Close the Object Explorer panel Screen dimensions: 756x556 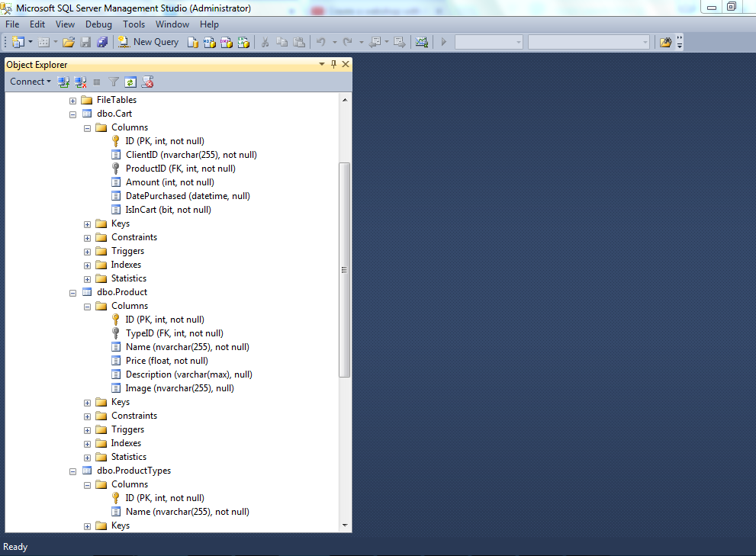[x=346, y=64]
